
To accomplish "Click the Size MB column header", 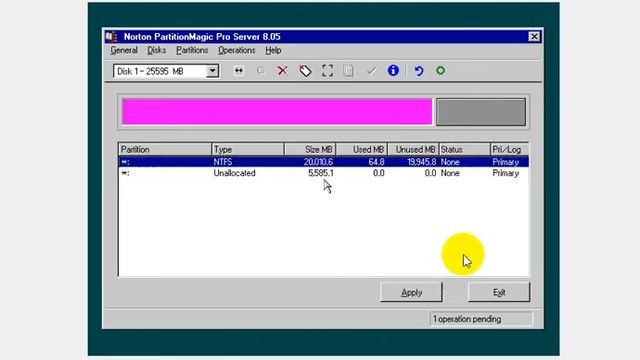I will click(x=310, y=149).
